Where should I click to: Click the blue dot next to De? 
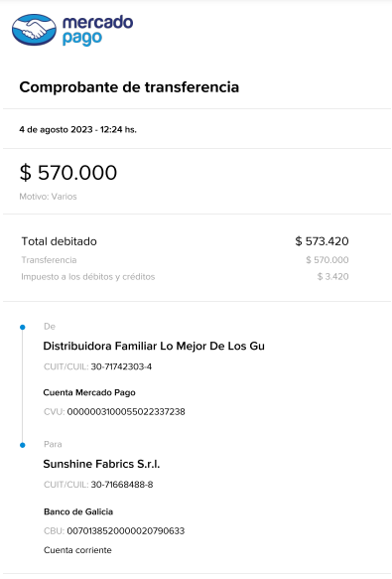(x=23, y=327)
